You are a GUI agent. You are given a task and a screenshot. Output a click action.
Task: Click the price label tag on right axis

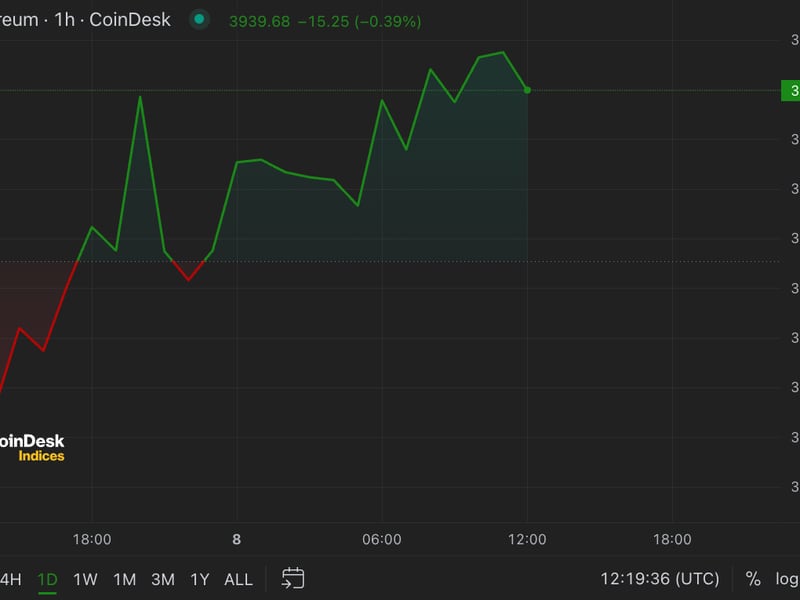pyautogui.click(x=793, y=89)
